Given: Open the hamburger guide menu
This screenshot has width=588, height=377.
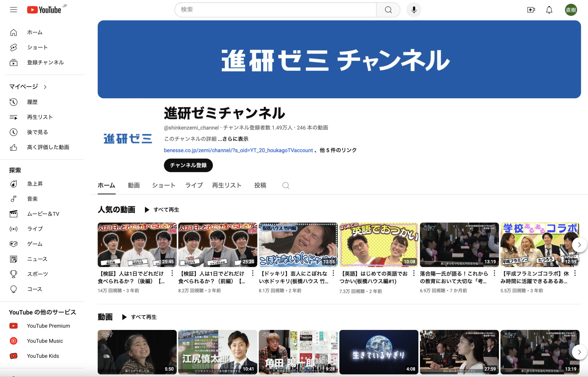Looking at the screenshot, I should pos(14,10).
